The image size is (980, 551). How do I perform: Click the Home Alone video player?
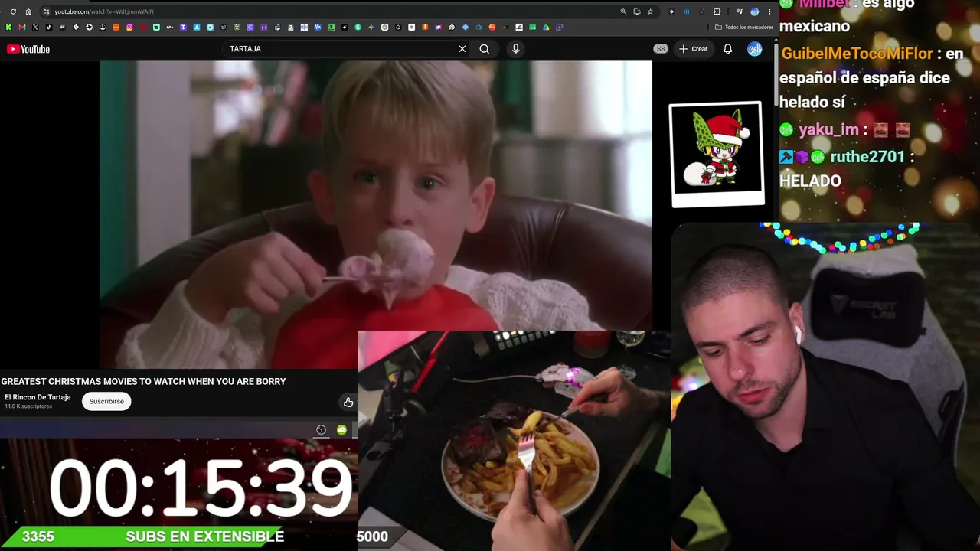[x=376, y=214]
